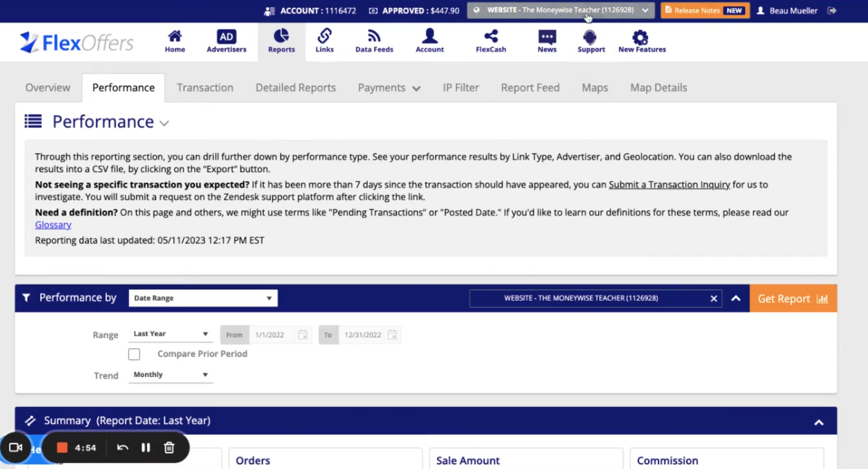Click the FlexOffers logo

point(77,42)
